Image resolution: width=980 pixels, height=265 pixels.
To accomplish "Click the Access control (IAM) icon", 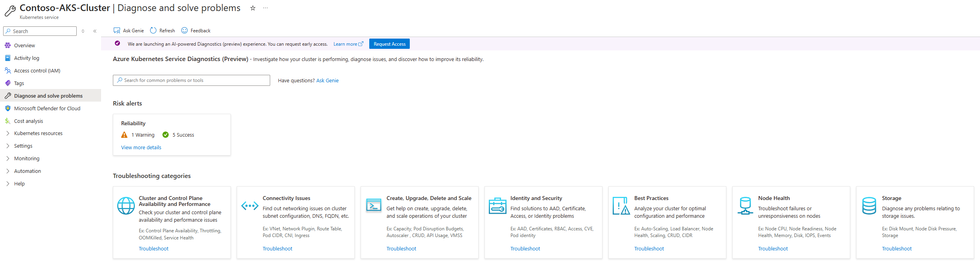I will 8,70.
